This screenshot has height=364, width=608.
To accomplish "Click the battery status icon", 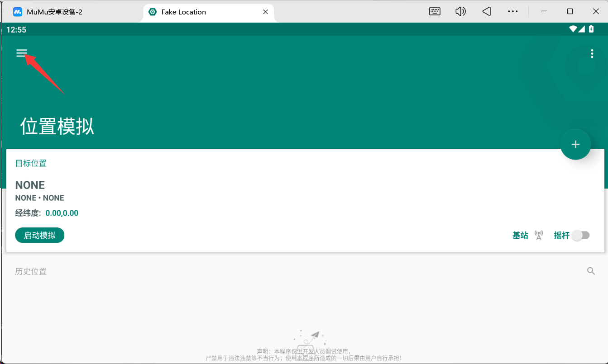I will pyautogui.click(x=591, y=29).
